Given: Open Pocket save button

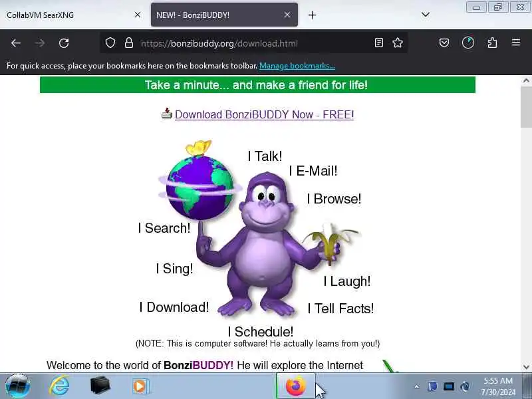Looking at the screenshot, I should pyautogui.click(x=444, y=43).
